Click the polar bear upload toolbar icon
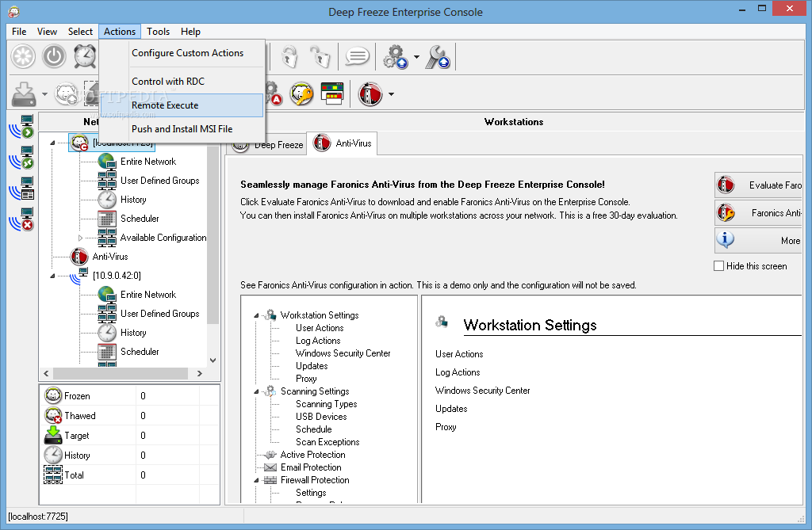This screenshot has height=530, width=812. 67,94
